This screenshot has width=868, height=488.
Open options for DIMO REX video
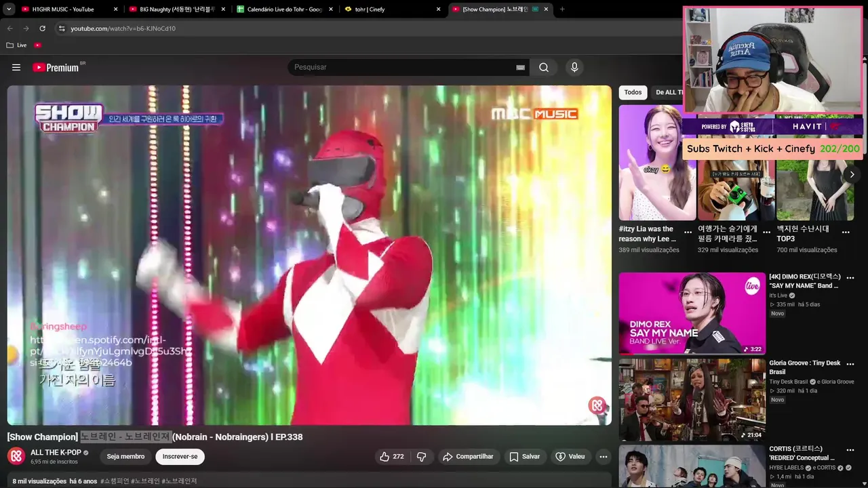850,277
